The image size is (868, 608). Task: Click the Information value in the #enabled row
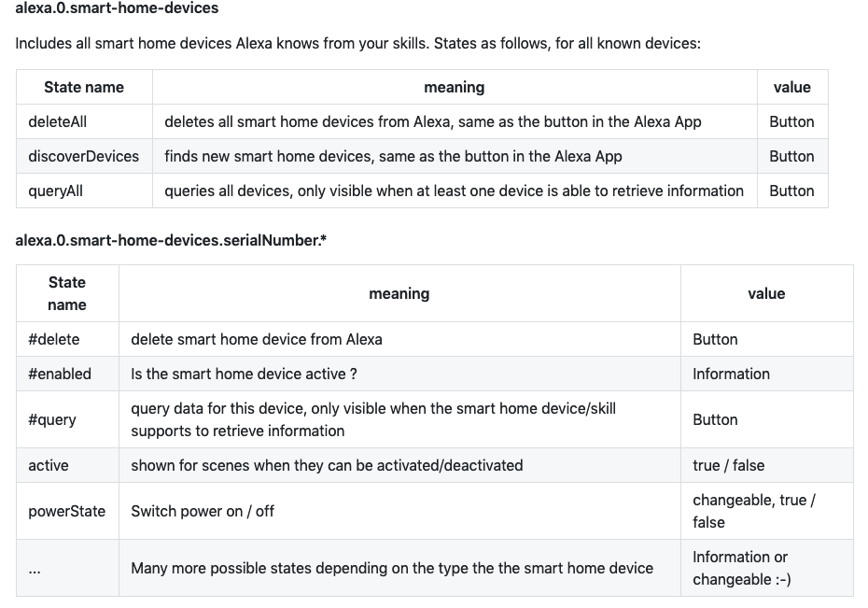(731, 374)
